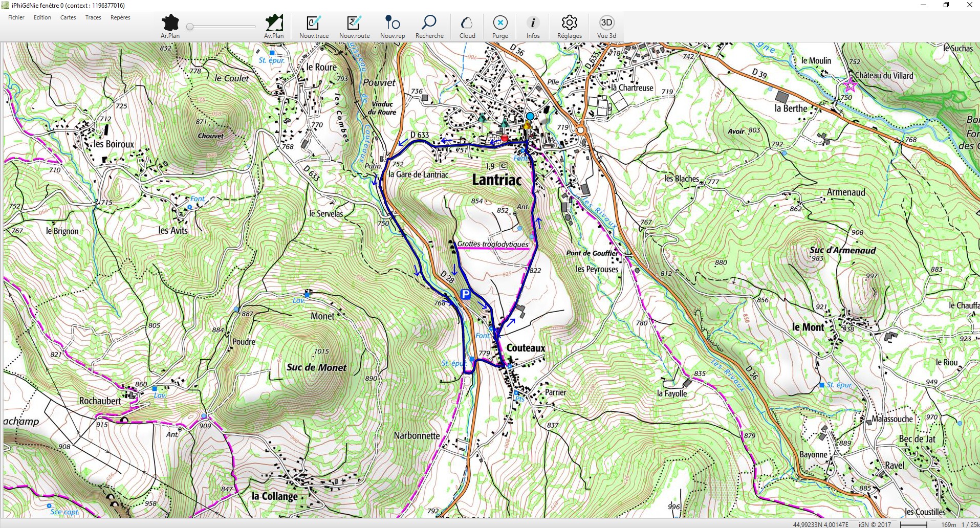
Task: Select the blue parking P marker on the map
Action: [465, 294]
